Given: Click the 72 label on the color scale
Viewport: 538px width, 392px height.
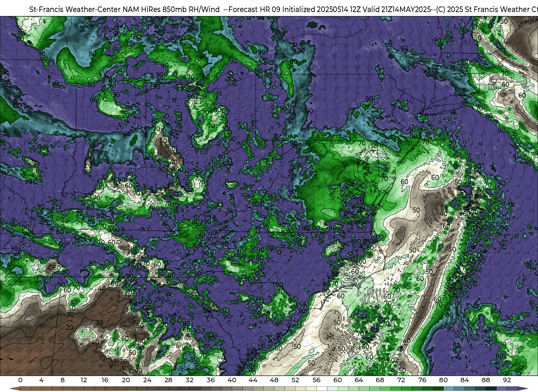Looking at the screenshot, I should [401, 380].
